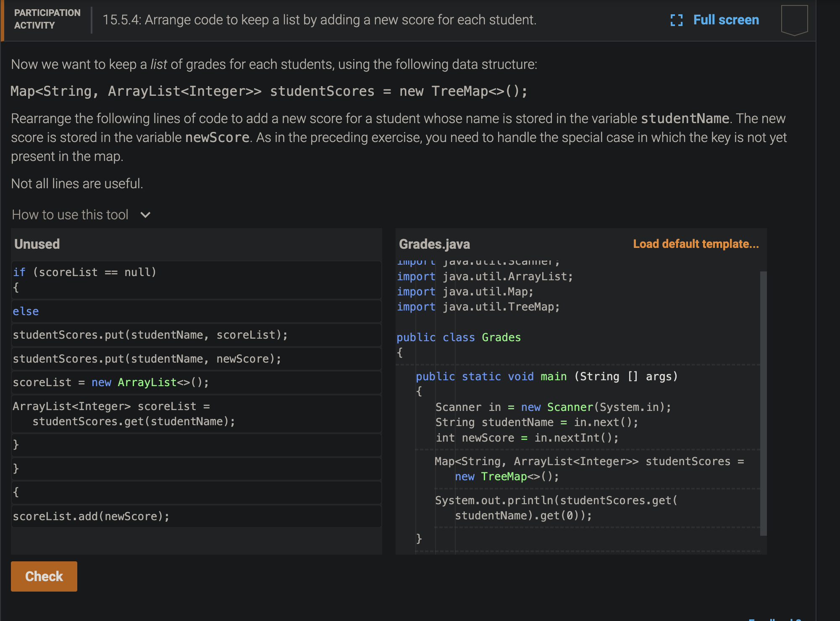Open the How to use this tool section
This screenshot has width=840, height=621.
pos(70,215)
